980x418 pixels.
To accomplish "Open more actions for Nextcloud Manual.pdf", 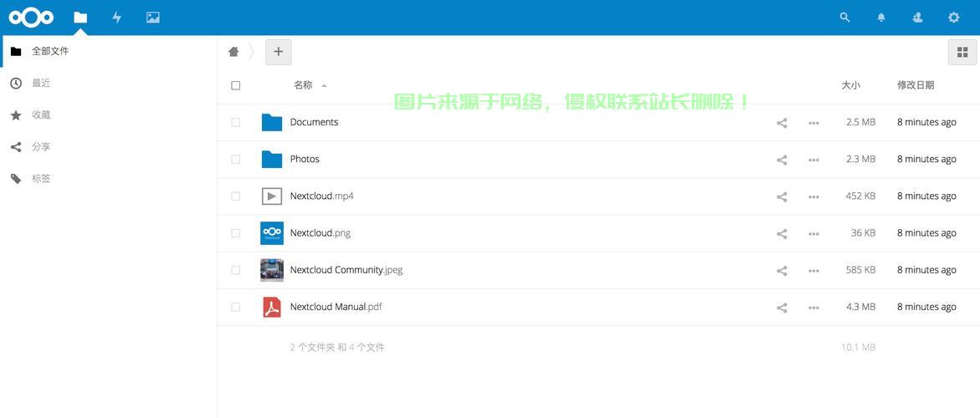I will coord(813,308).
